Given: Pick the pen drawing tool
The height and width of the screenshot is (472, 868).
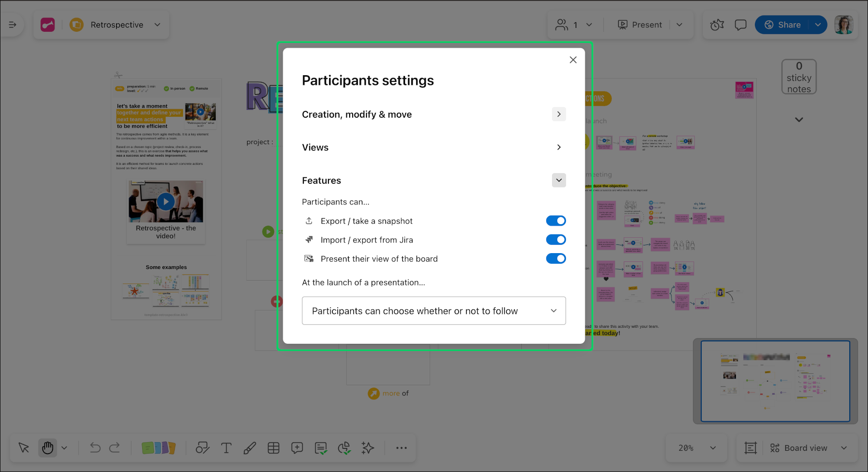Looking at the screenshot, I should 250,448.
